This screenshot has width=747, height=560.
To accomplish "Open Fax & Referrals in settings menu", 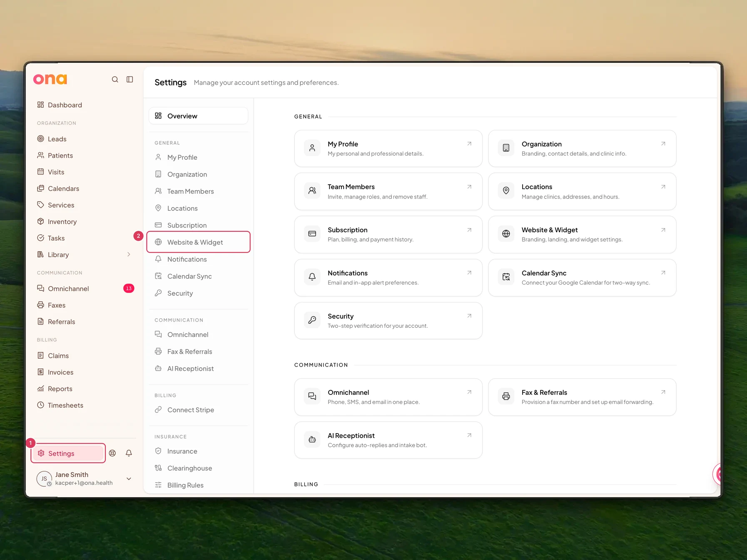I will click(x=198, y=352).
